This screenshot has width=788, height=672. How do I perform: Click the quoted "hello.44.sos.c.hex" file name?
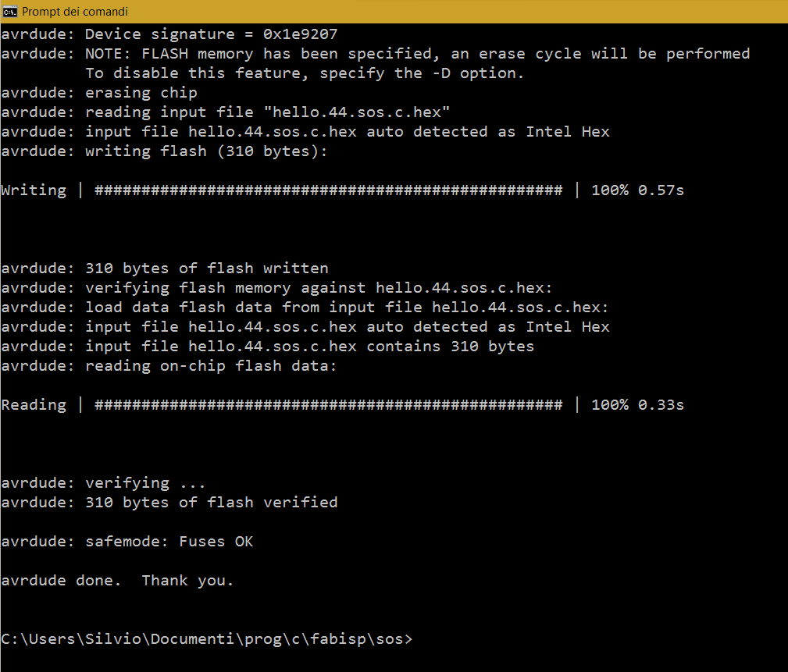[x=361, y=112]
